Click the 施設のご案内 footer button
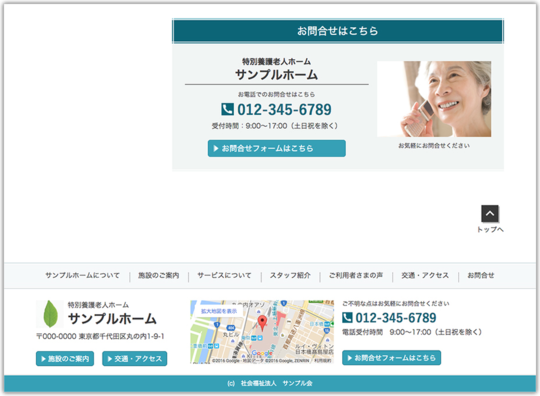Viewport: 540px width, 396px height. click(65, 359)
